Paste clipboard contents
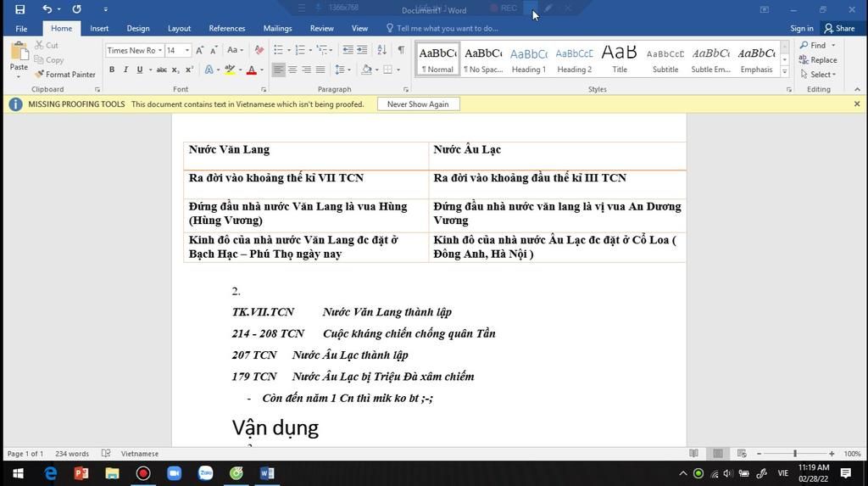Viewport: 868px width, 486px height. 19,59
